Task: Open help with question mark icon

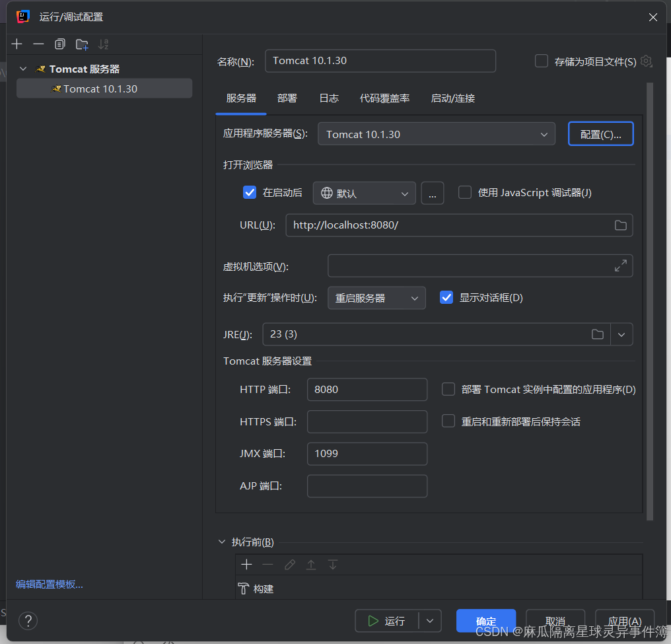Action: pyautogui.click(x=28, y=620)
